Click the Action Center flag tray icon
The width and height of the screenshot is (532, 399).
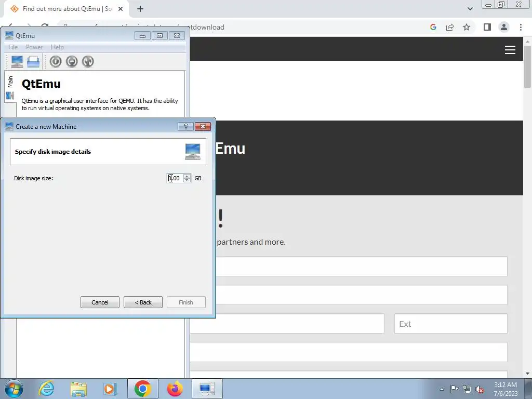454,389
